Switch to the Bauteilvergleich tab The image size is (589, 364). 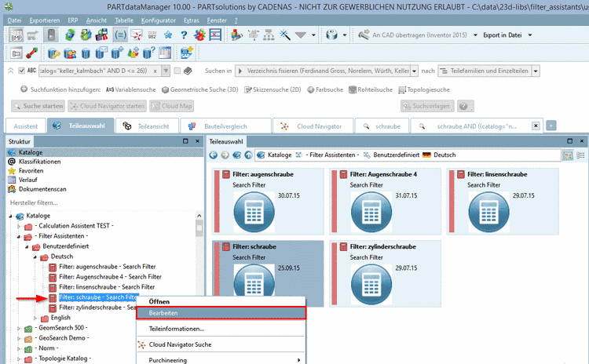click(x=225, y=126)
